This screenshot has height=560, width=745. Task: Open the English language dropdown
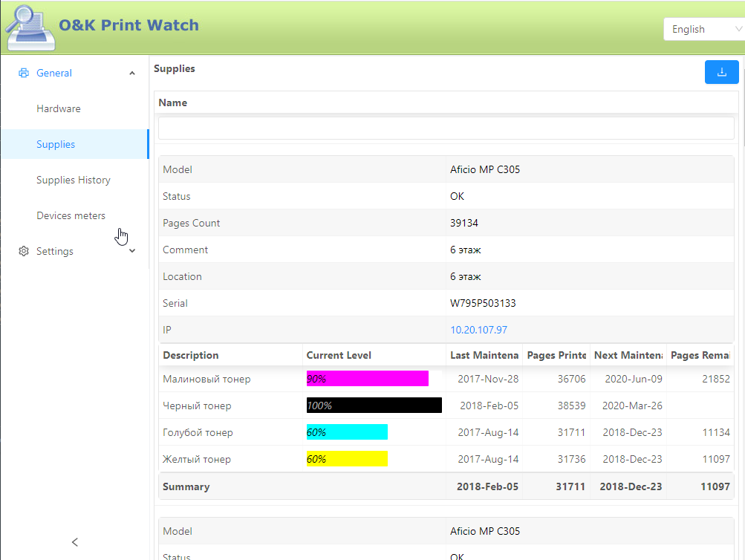[x=704, y=30]
